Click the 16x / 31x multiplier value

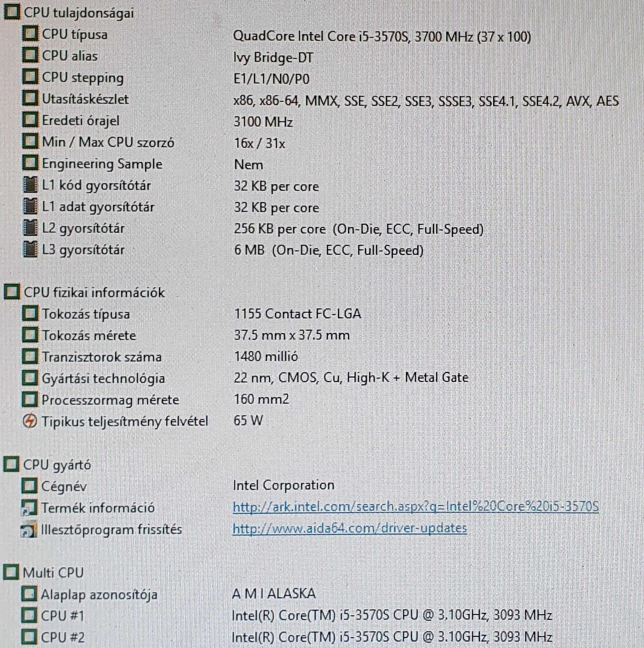tap(259, 143)
